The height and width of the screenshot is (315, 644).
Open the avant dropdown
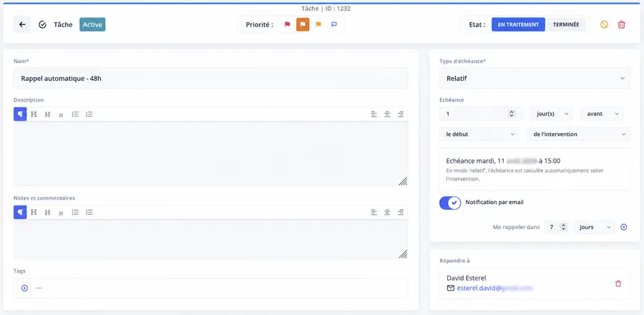(602, 114)
